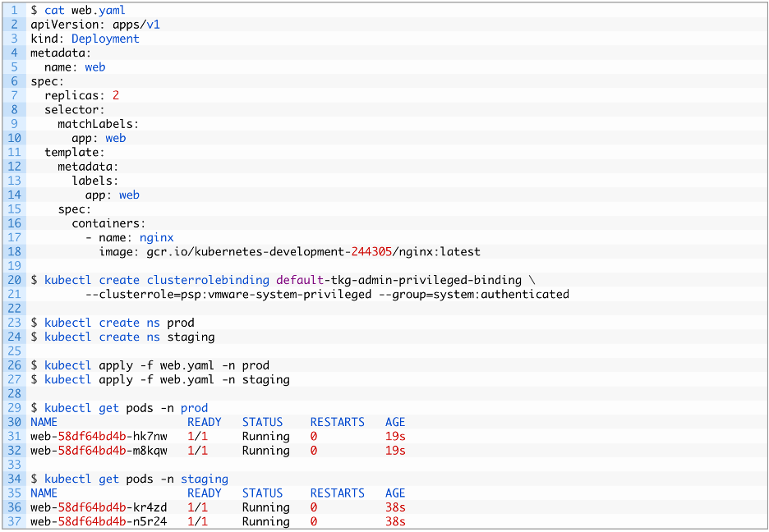
Task: Click the word staging in the create ns command
Action: click(191, 337)
